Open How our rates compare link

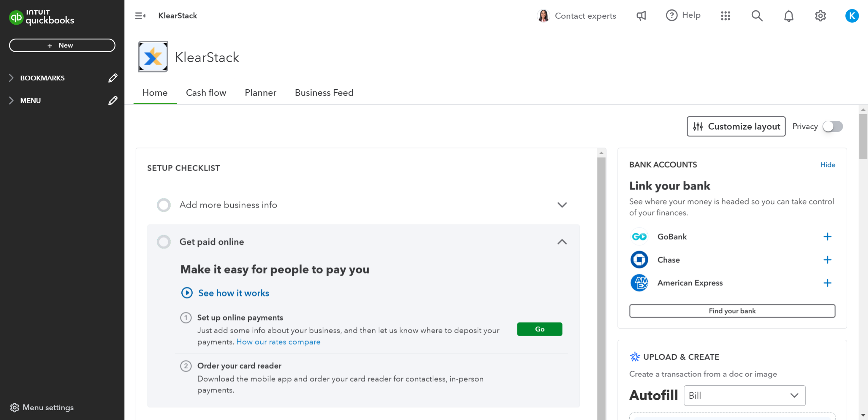pyautogui.click(x=278, y=342)
